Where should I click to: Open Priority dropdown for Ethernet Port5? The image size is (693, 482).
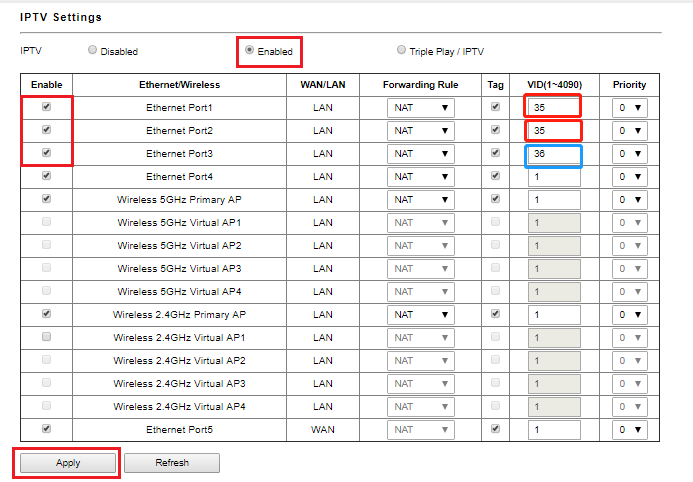point(630,429)
